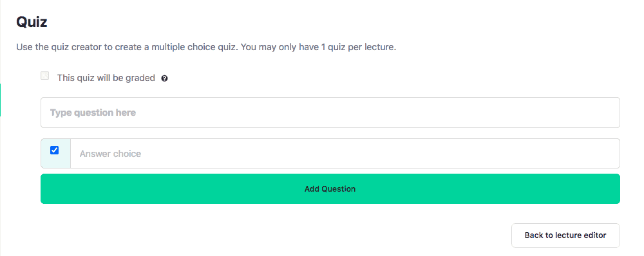Image resolution: width=644 pixels, height=256 pixels.
Task: Click the green Add Question button
Action: pyautogui.click(x=330, y=188)
